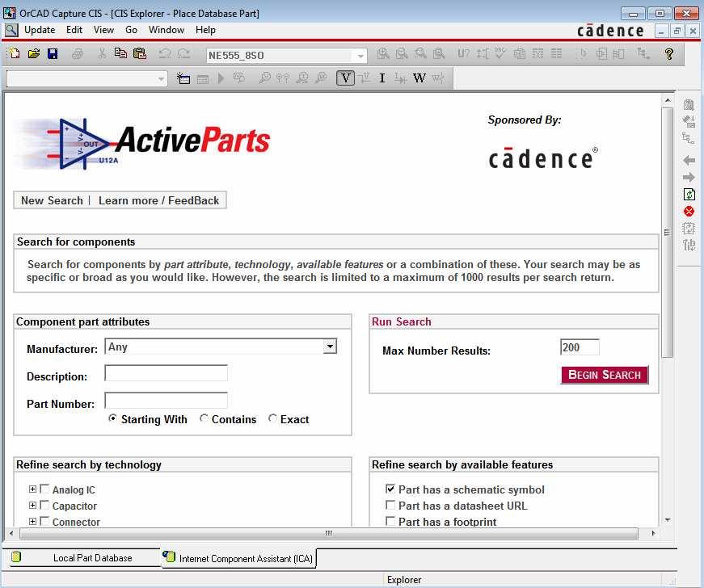
Task: Click the Back arrow in side toolbar
Action: (689, 160)
